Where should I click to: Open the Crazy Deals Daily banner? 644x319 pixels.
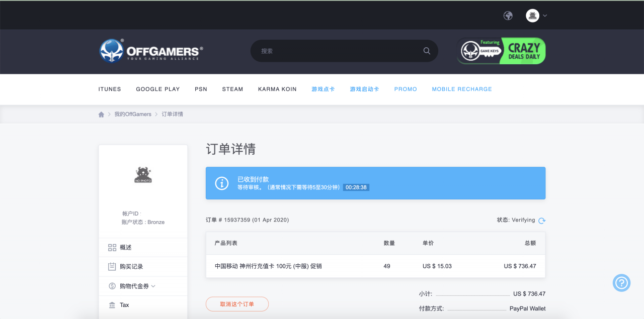pos(501,51)
